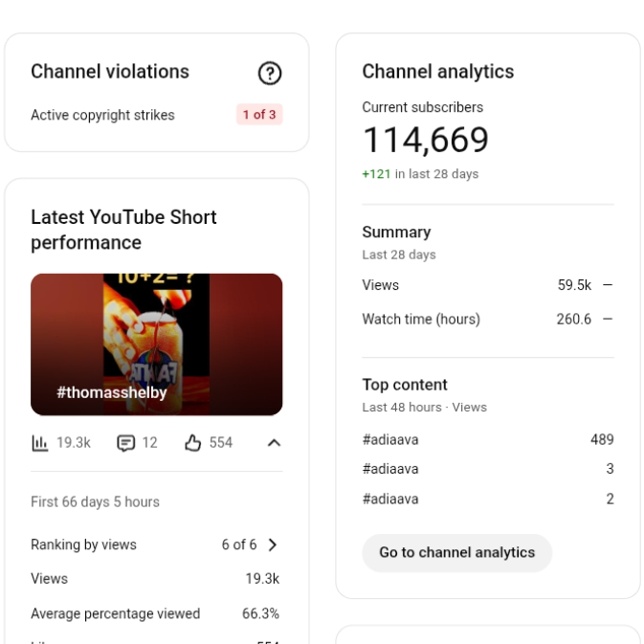Click the Views 59.5k summary row
644x644 pixels.
click(487, 284)
